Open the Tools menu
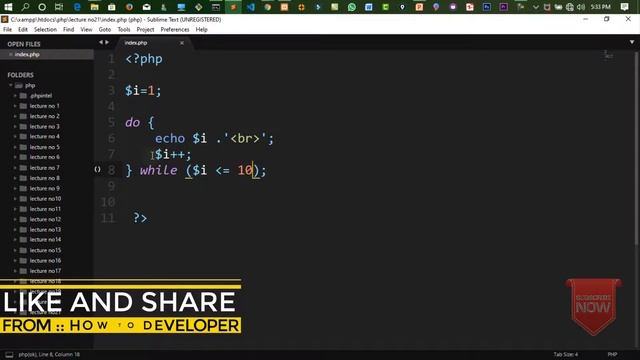The width and height of the screenshot is (640, 360). point(124,29)
